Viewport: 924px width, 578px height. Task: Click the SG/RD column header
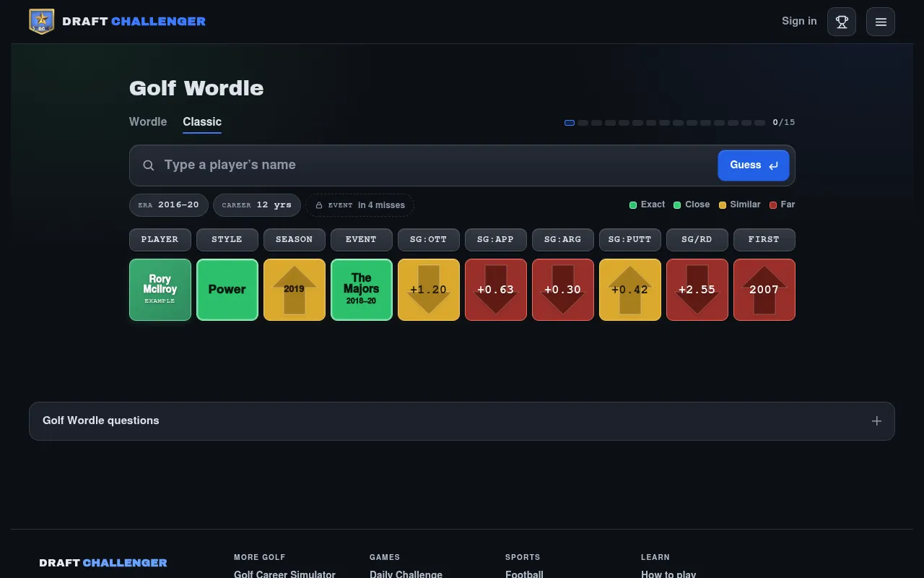click(697, 240)
